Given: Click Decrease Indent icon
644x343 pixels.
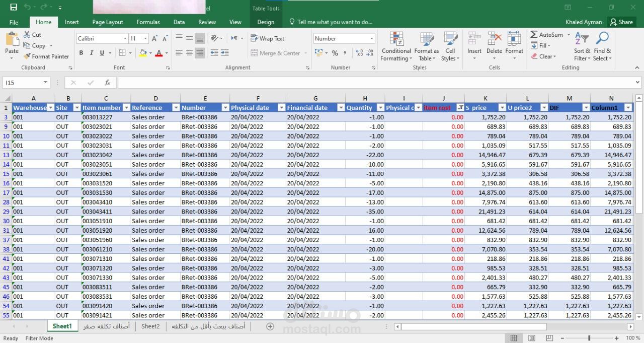Looking at the screenshot, I should pos(214,53).
